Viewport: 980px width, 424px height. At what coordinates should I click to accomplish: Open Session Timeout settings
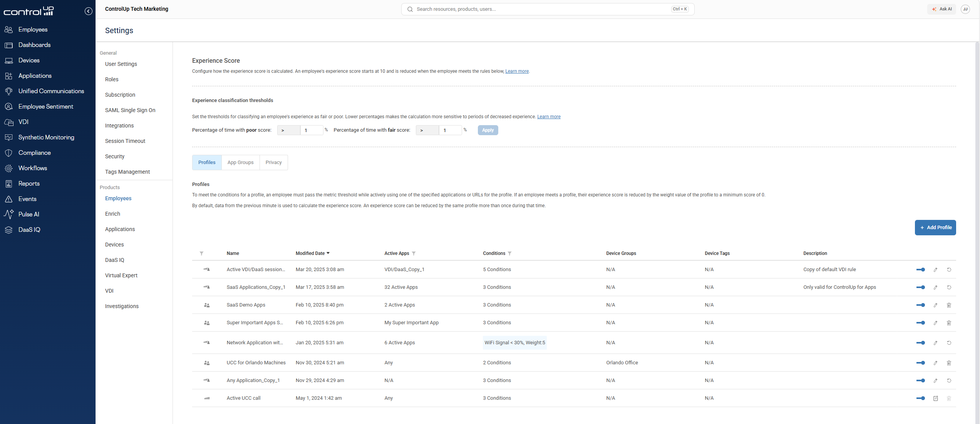point(125,141)
